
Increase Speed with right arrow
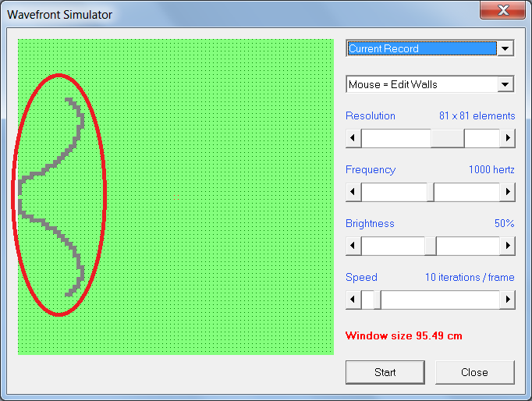[508, 300]
